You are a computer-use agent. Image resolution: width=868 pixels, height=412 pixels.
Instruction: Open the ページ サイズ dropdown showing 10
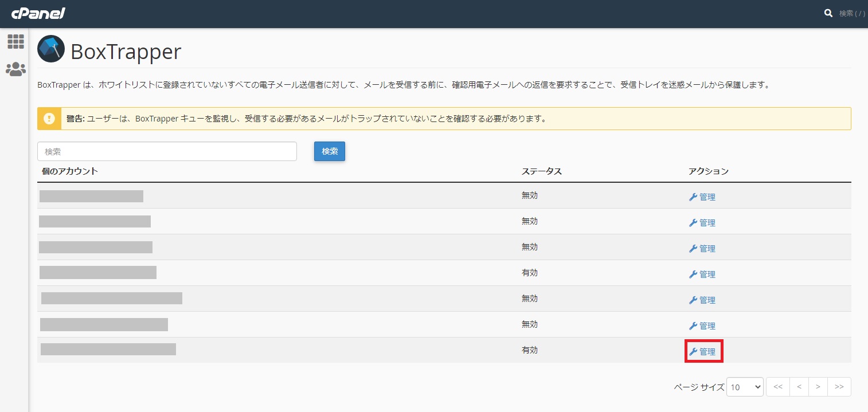(x=745, y=387)
